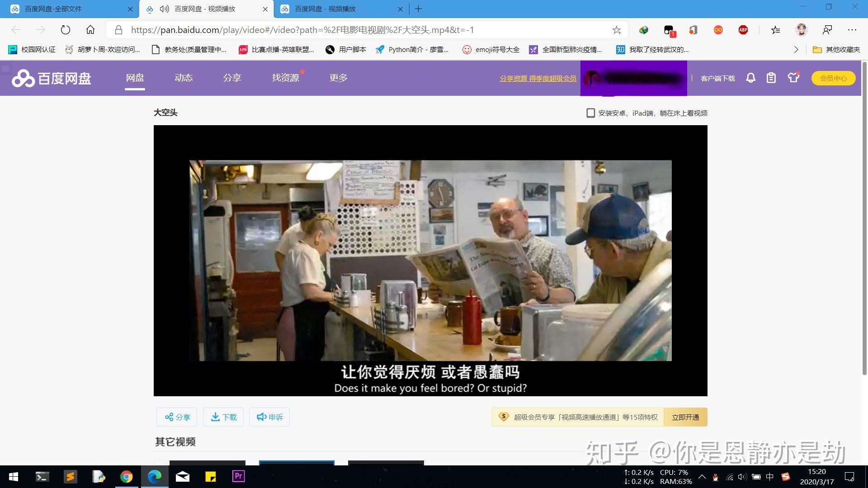Open 全国新型肺炎疫情 bookmark
The image size is (868, 488).
tap(566, 50)
